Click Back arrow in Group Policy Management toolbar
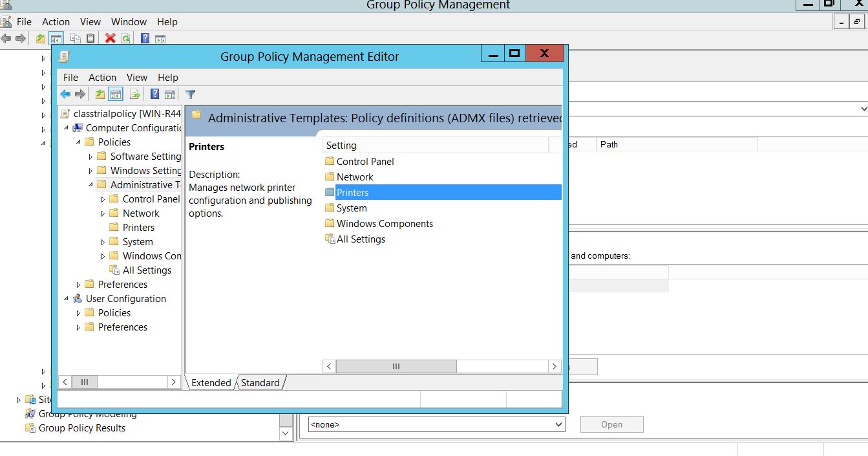868x456 pixels. tap(6, 38)
